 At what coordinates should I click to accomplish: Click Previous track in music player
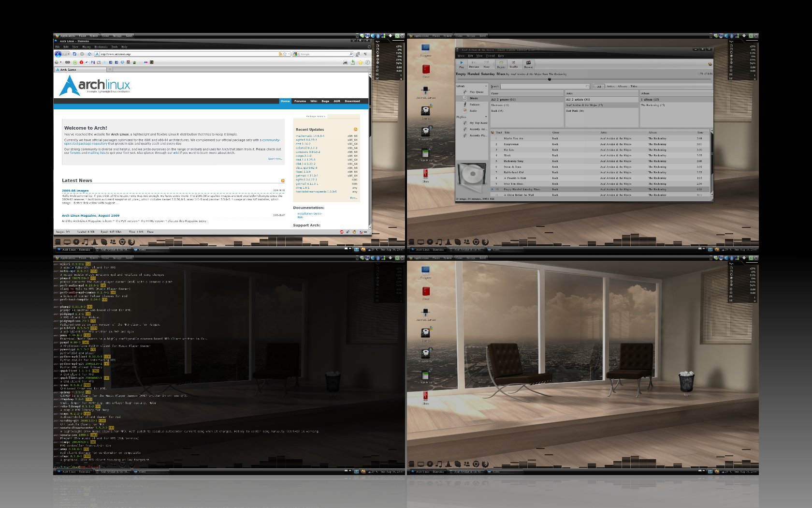(474, 64)
